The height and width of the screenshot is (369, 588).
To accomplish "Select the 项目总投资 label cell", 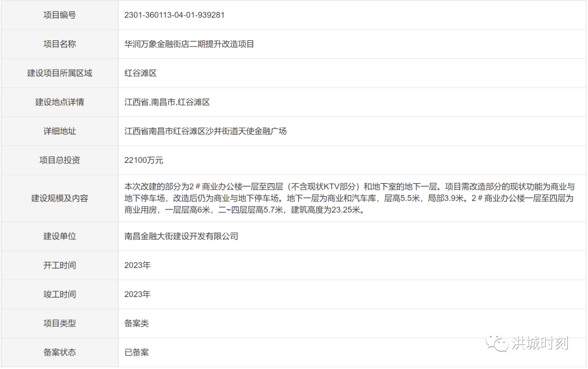I will [x=59, y=160].
